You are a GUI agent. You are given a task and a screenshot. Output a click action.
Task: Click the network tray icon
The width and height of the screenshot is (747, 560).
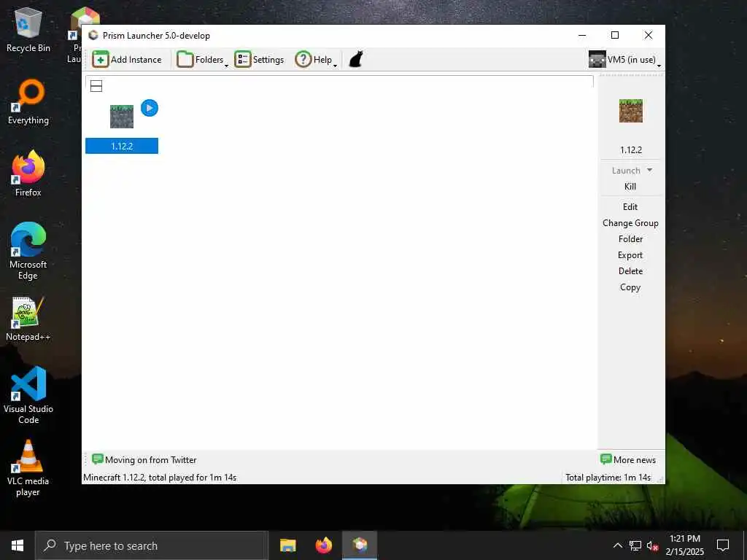coord(635,545)
